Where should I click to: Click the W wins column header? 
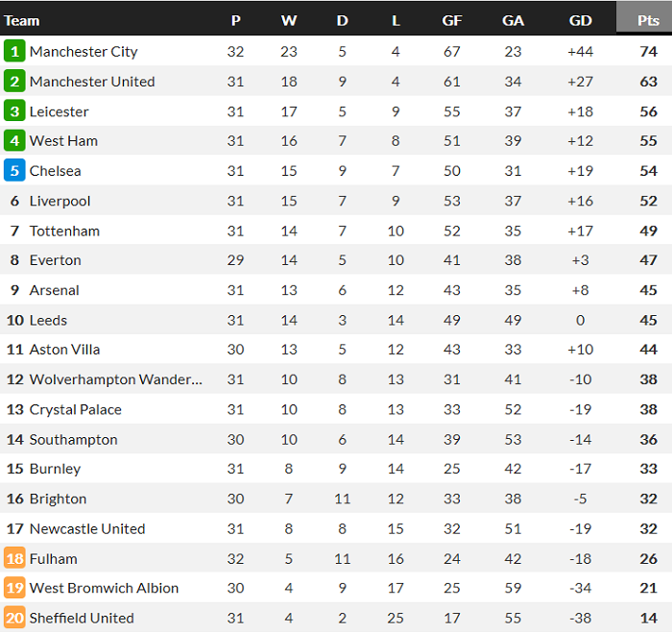[289, 20]
